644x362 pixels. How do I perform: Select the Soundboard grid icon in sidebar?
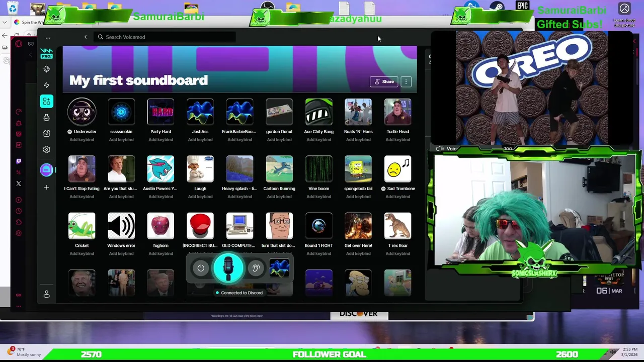click(46, 101)
